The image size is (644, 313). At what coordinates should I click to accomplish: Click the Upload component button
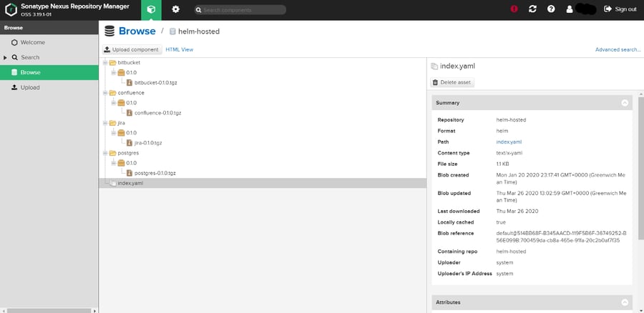click(x=132, y=49)
